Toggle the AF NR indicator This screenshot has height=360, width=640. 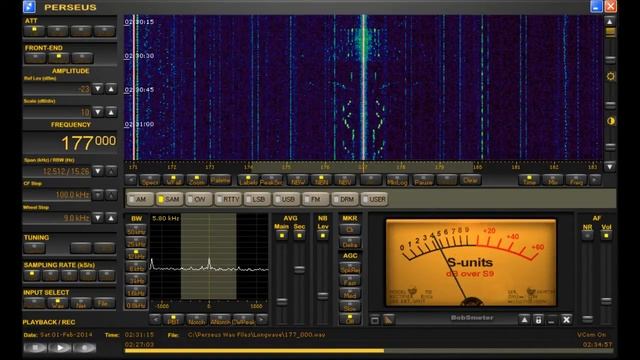point(587,236)
